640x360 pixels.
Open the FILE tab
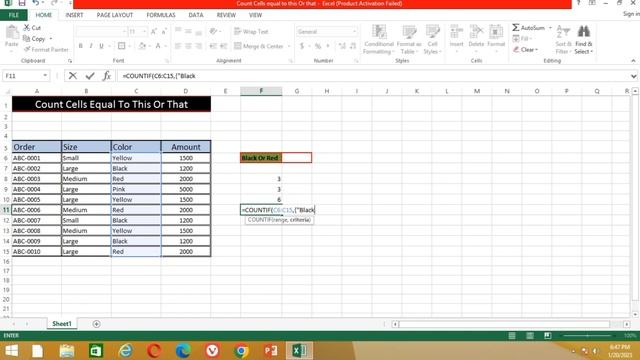13,15
